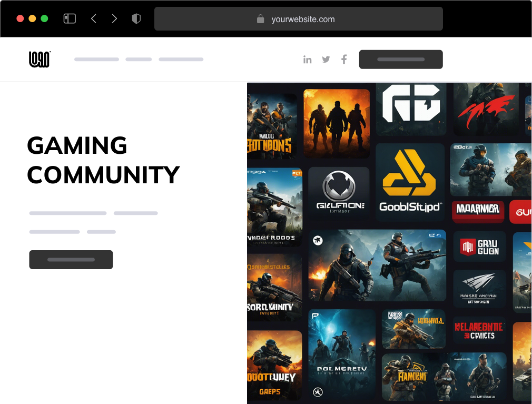Select the first navigation menu placeholder
This screenshot has width=532, height=404.
96,60
